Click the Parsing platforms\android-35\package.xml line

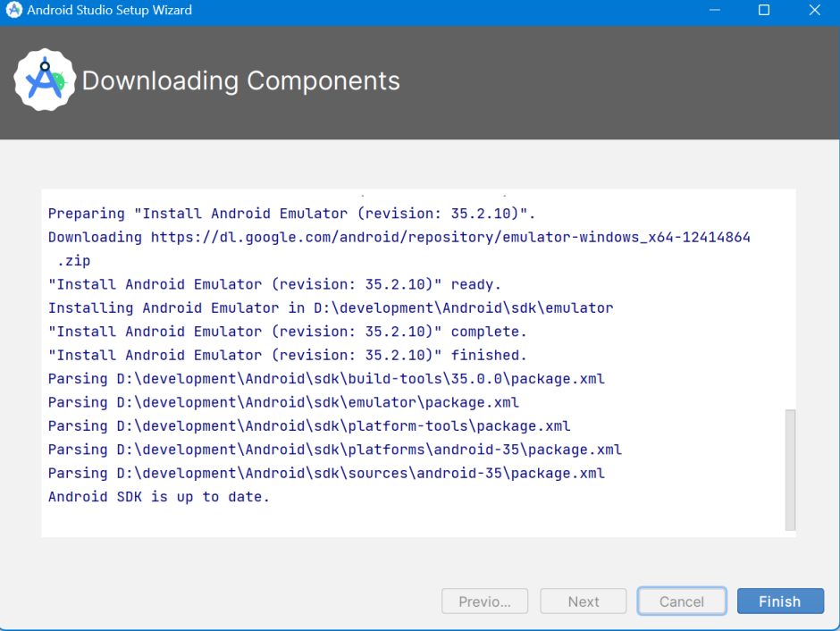(335, 450)
